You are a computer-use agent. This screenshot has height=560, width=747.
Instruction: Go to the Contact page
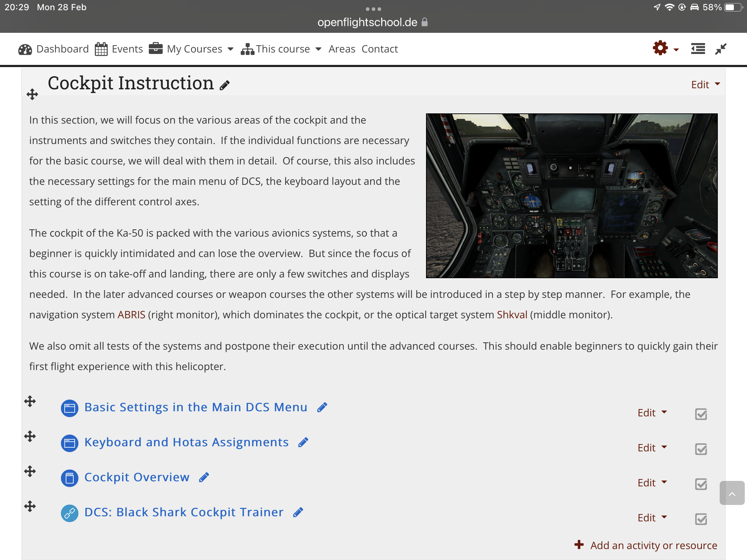(380, 49)
